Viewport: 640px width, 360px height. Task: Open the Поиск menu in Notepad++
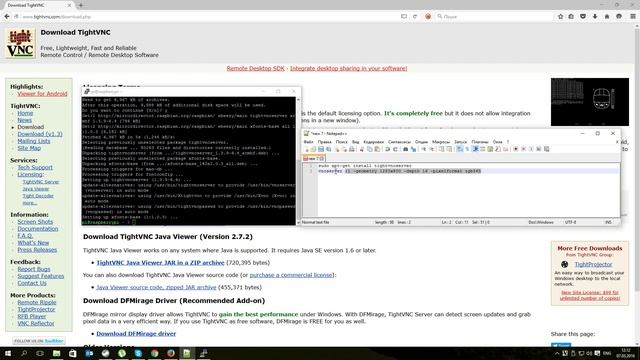pyautogui.click(x=342, y=142)
